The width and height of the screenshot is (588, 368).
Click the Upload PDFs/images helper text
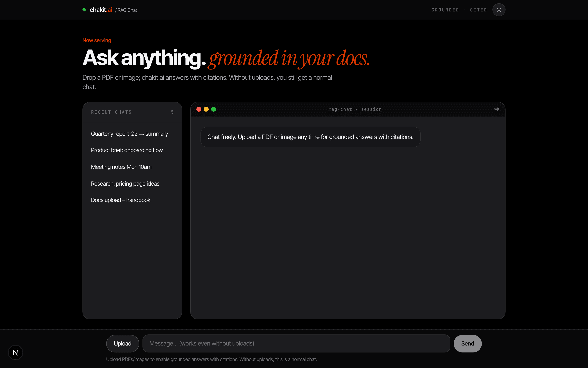coord(211,359)
